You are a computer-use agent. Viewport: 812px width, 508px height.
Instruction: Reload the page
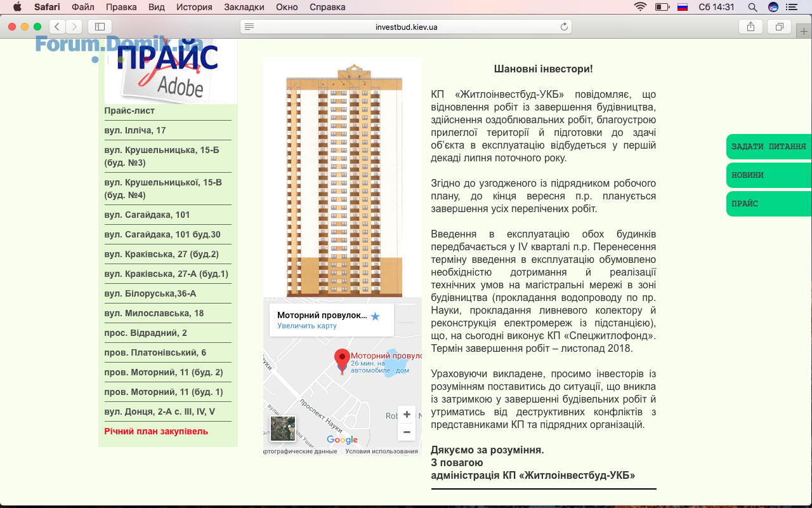564,27
